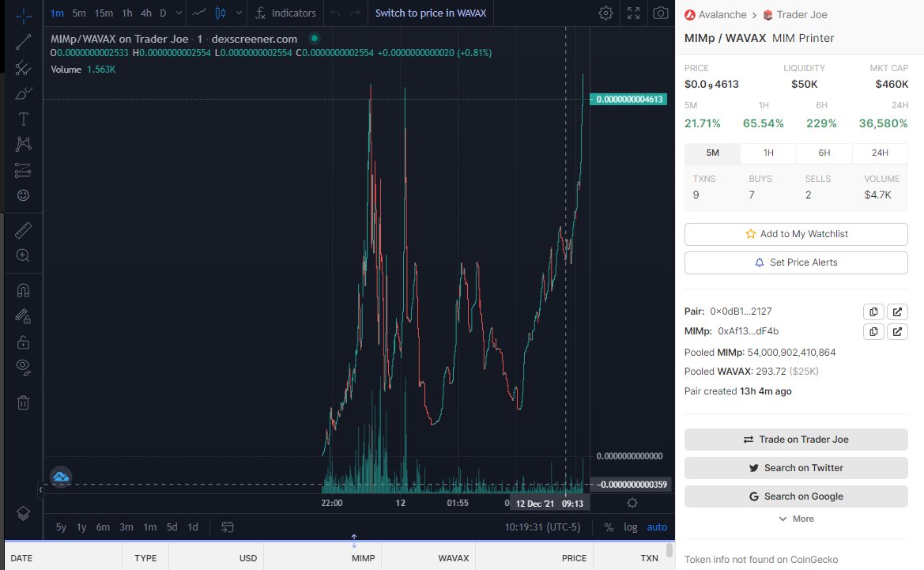This screenshot has height=570, width=924.
Task: Open Pair address in explorer
Action: pos(897,311)
